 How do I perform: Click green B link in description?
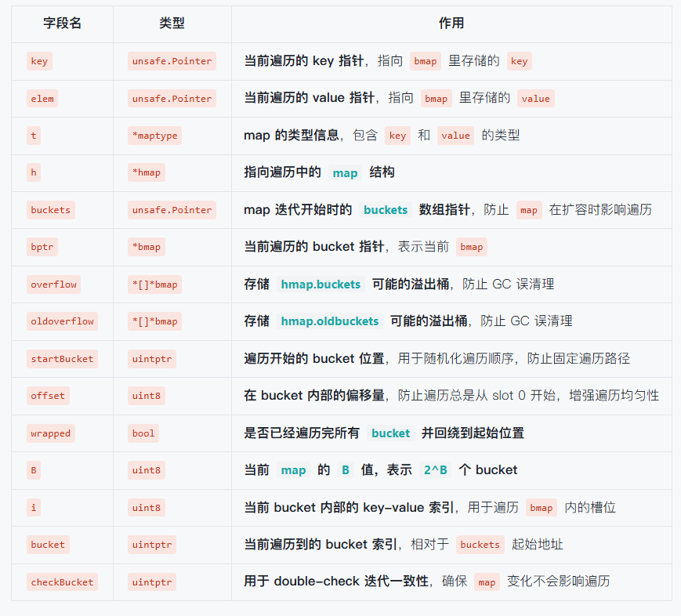346,470
